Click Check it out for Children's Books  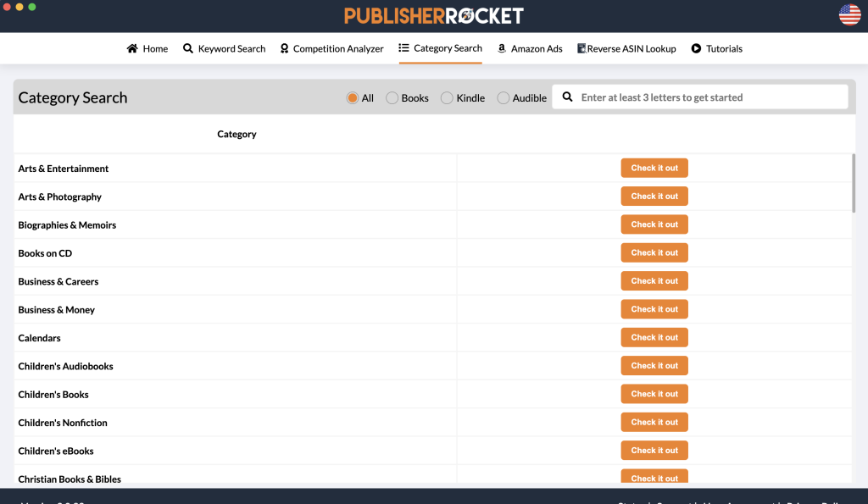654,394
